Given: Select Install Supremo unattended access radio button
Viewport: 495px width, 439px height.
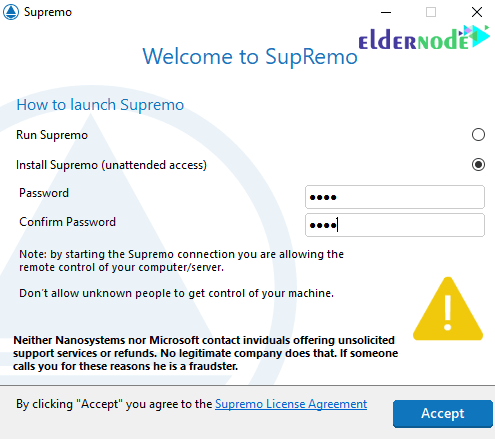Looking at the screenshot, I should click(478, 165).
